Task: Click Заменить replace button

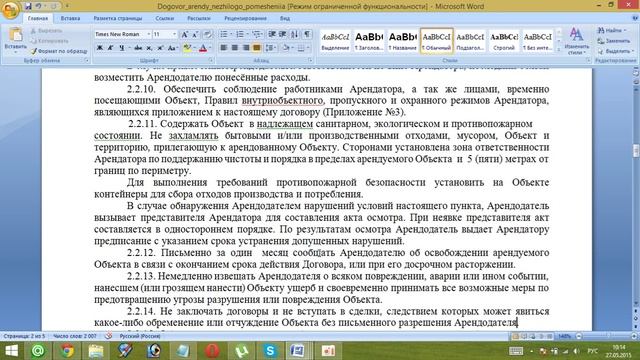Action: (x=614, y=41)
